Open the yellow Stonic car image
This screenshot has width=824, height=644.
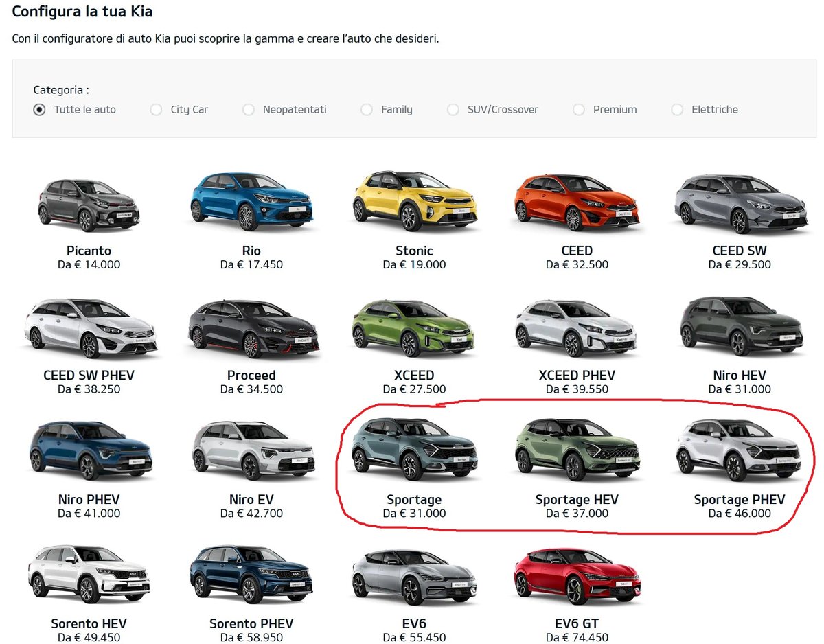tap(414, 201)
